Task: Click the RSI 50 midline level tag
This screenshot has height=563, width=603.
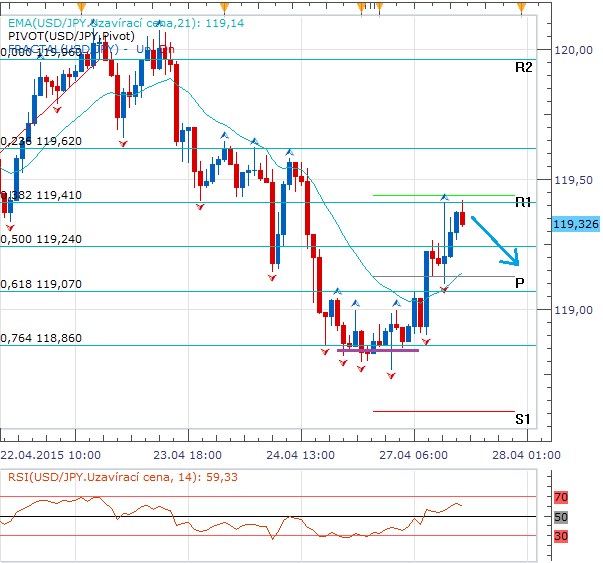Action: click(561, 517)
